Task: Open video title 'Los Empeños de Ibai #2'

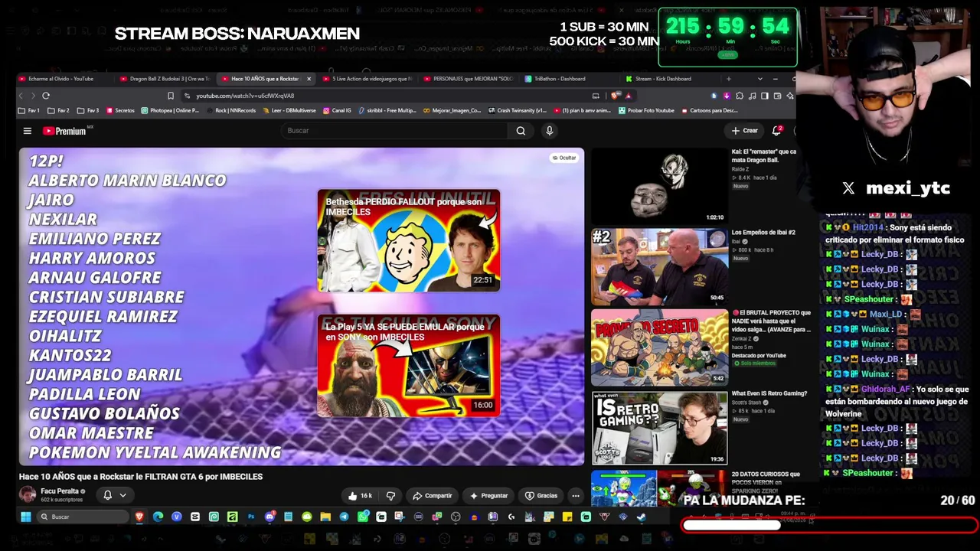Action: 763,233
